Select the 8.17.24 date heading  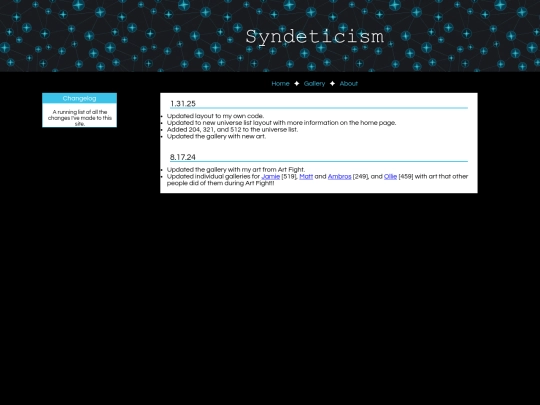(183, 157)
